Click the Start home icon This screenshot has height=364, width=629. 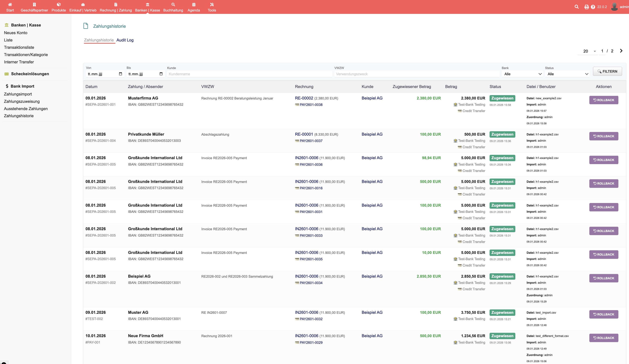(10, 5)
